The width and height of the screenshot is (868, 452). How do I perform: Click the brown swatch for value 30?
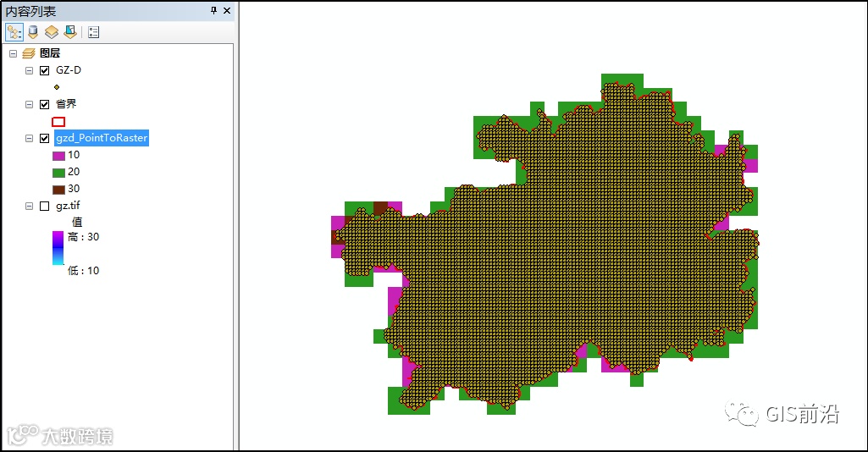[x=58, y=190]
